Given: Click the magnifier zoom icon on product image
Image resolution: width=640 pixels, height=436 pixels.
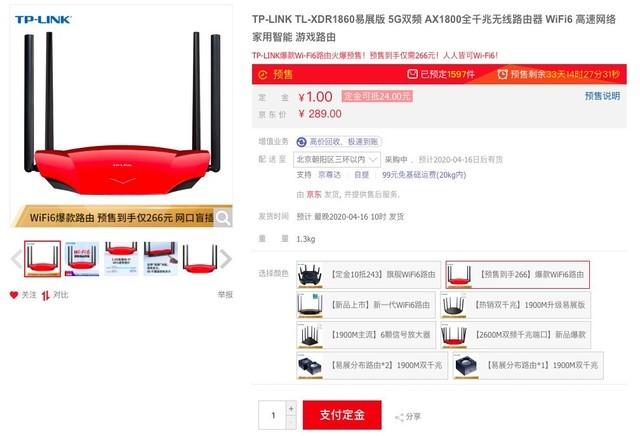Looking at the screenshot, I should 223,217.
